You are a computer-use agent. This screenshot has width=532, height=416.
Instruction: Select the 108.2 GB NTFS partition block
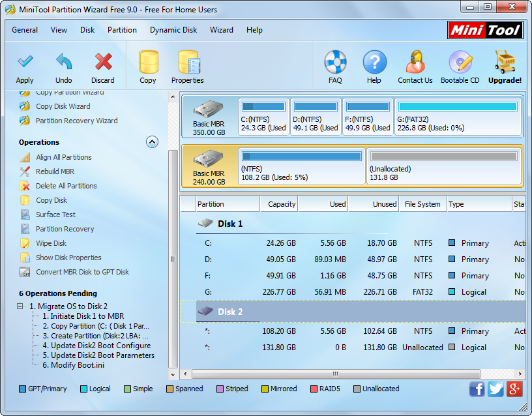[x=302, y=166]
